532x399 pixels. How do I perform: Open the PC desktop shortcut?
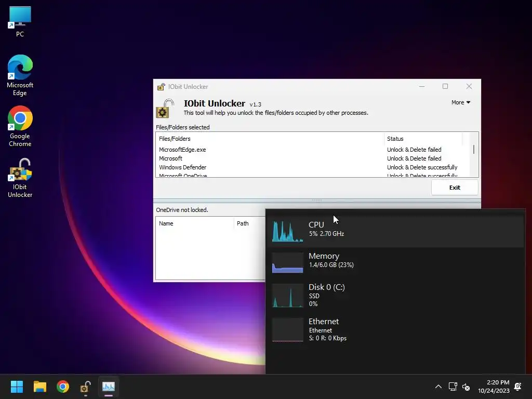20,21
